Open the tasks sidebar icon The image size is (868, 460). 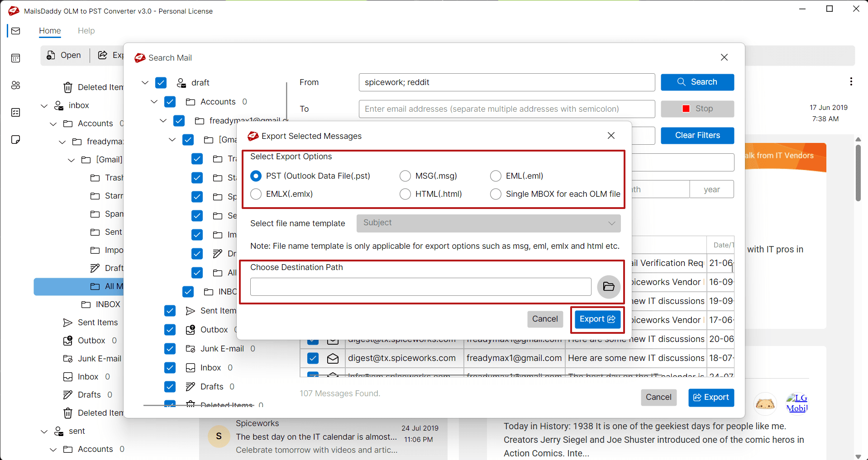[x=16, y=112]
